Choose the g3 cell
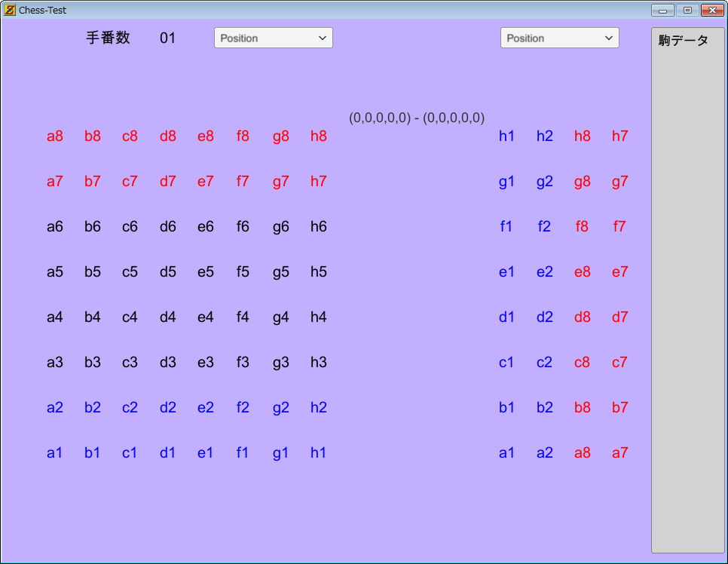Screen dimensions: 728x564 click(x=281, y=363)
